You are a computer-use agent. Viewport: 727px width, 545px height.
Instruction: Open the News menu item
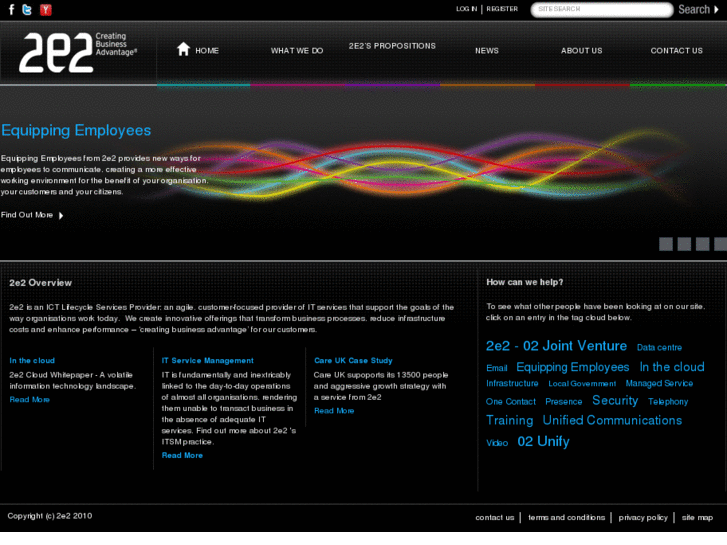coord(487,51)
